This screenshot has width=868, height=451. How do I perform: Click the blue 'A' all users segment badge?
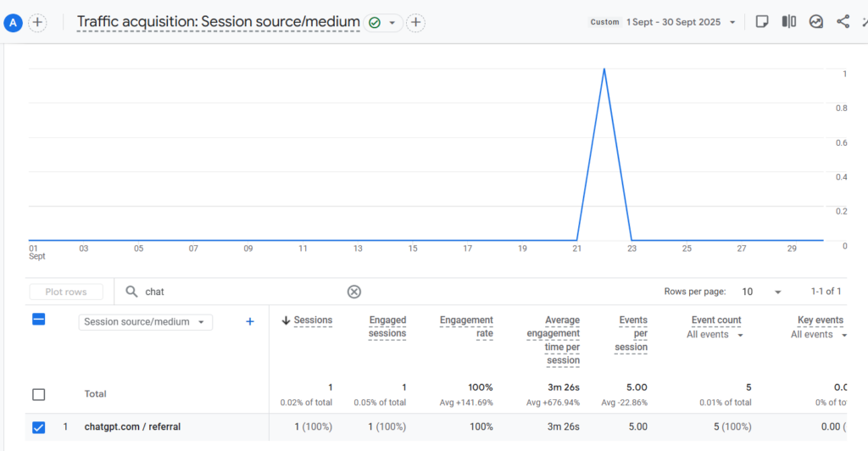[x=13, y=23]
